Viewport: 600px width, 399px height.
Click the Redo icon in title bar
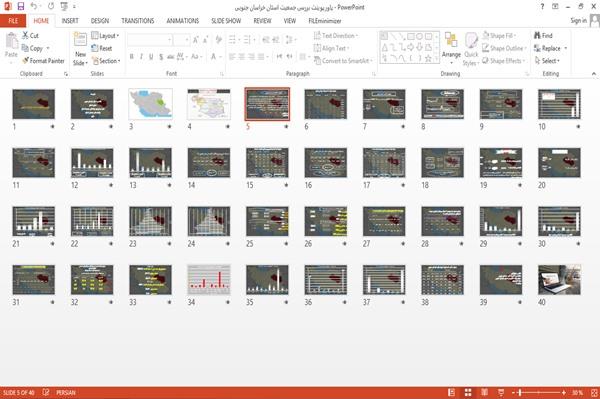(x=51, y=6)
